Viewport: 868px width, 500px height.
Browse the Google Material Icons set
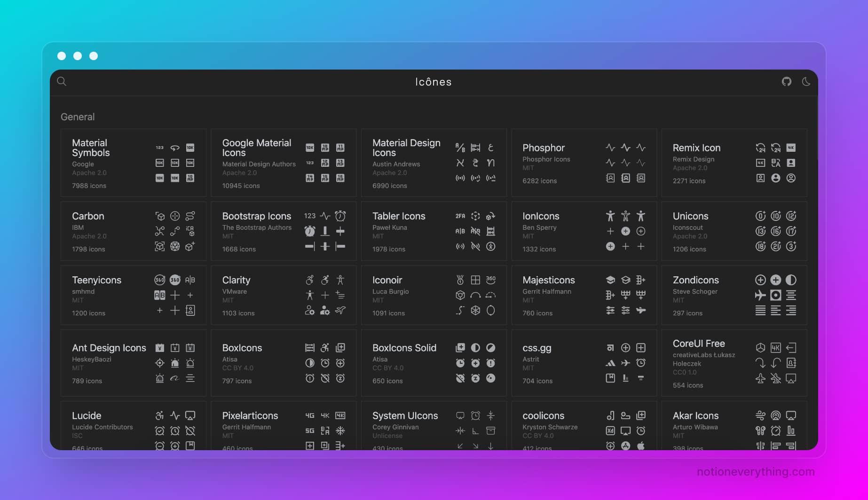tap(257, 148)
